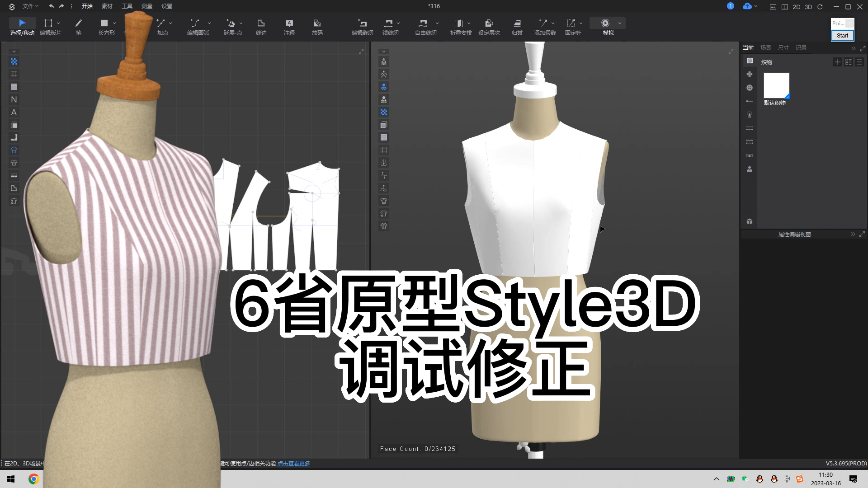Switch to the 记录 tab
The width and height of the screenshot is (868, 488).
click(801, 47)
